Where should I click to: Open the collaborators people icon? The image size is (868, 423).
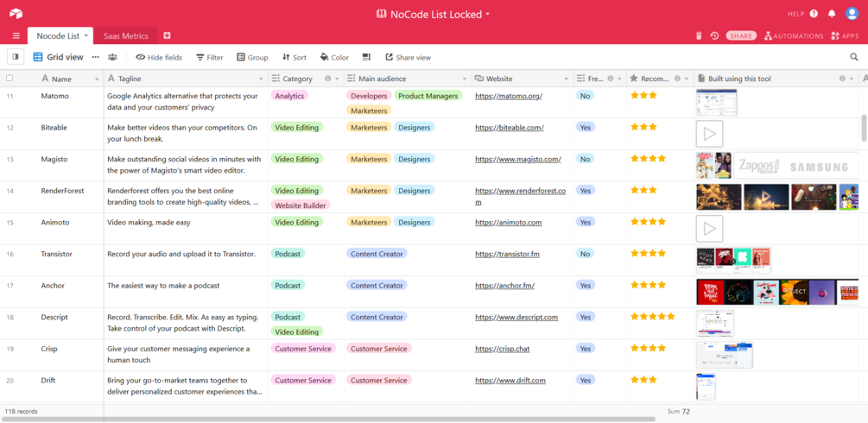click(x=112, y=57)
